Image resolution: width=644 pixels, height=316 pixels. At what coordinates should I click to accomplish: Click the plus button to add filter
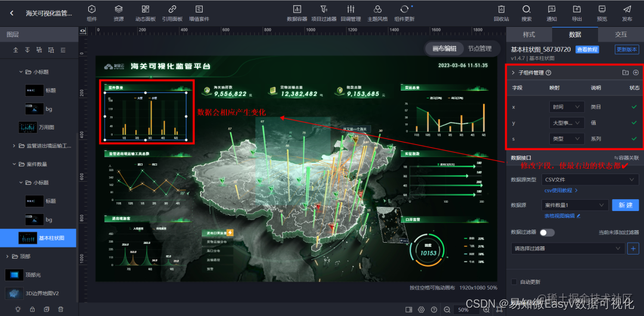pyautogui.click(x=633, y=248)
